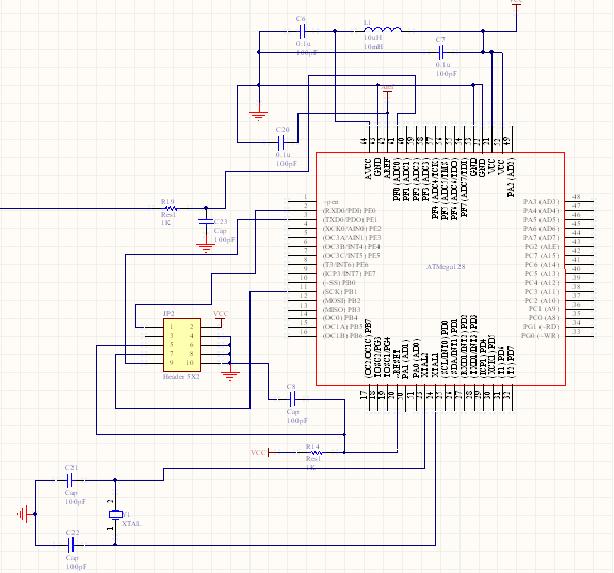614x573 pixels.
Task: Click the ATMega128 chip label
Action: pos(446,266)
